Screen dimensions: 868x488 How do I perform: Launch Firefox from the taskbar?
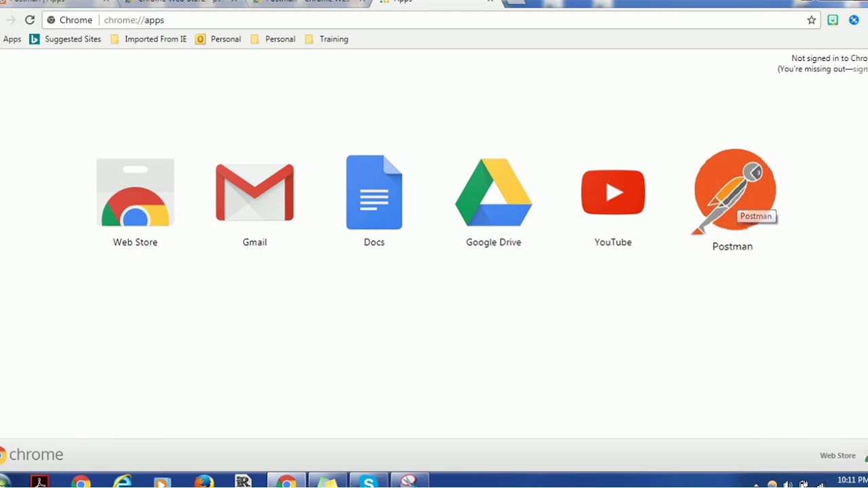[203, 482]
